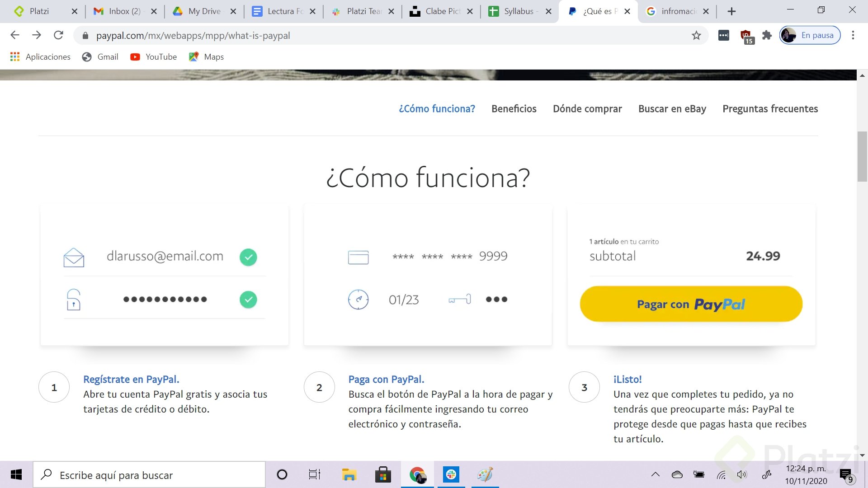This screenshot has width=868, height=488.
Task: Open the Windows Start menu
Action: tap(16, 474)
